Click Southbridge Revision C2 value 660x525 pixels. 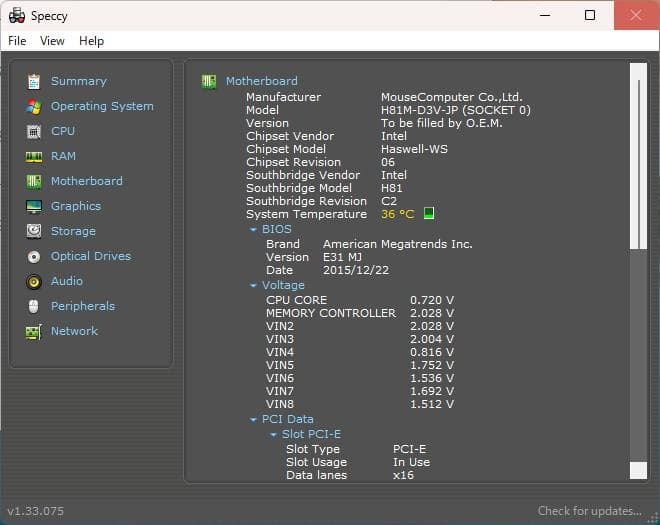point(389,201)
